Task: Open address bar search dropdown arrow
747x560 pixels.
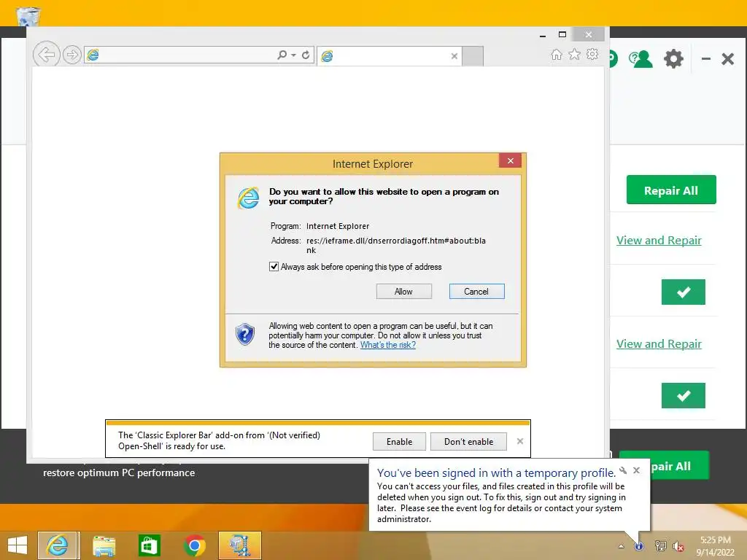Action: point(293,55)
